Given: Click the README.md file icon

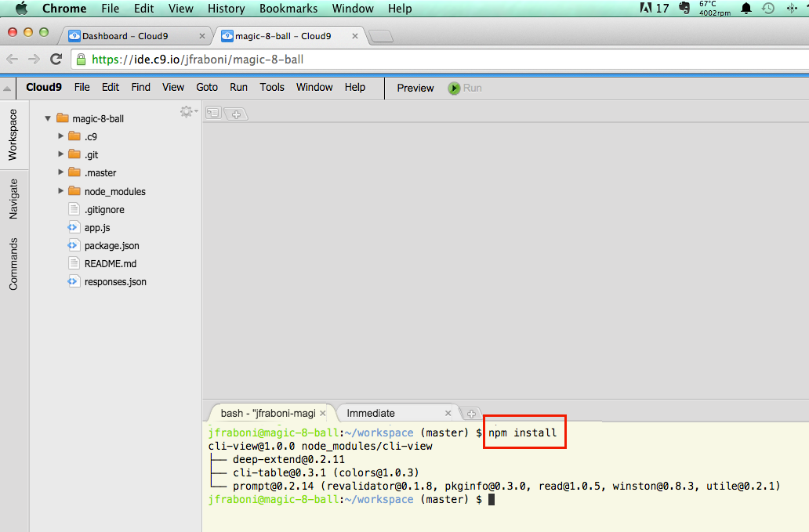Looking at the screenshot, I should click(x=74, y=263).
